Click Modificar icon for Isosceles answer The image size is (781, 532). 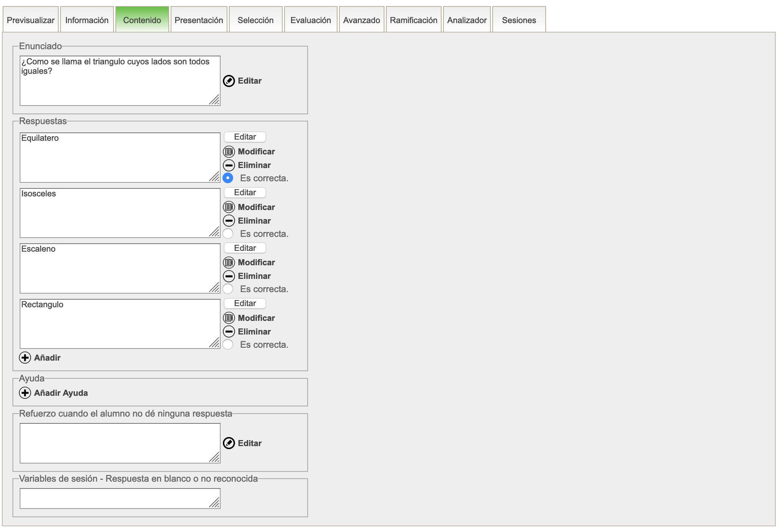[x=229, y=207]
